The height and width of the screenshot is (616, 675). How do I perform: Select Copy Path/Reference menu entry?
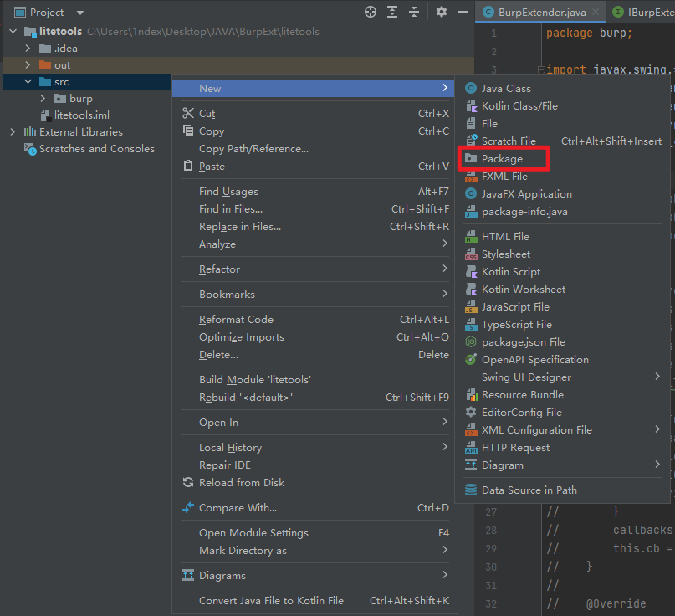[x=315, y=149]
